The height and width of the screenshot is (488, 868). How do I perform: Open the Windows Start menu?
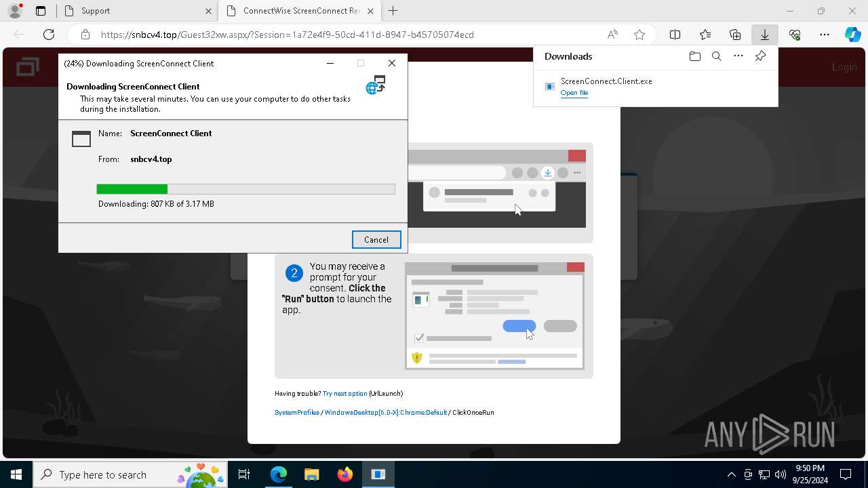click(x=16, y=474)
